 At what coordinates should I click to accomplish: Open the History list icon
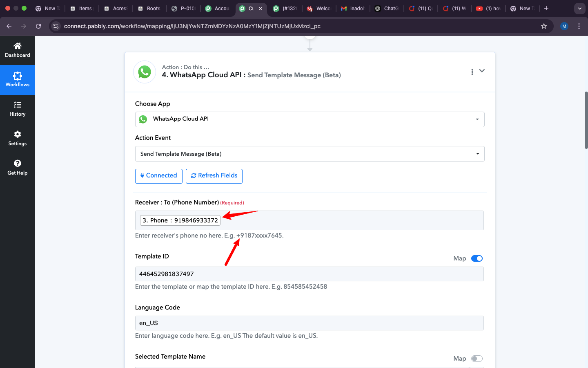(x=17, y=105)
